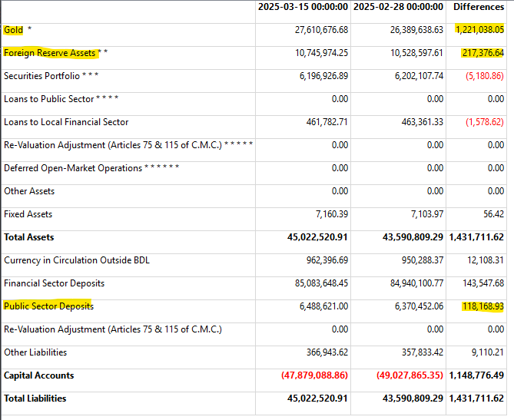Select value 6,196,926.89

323,76
